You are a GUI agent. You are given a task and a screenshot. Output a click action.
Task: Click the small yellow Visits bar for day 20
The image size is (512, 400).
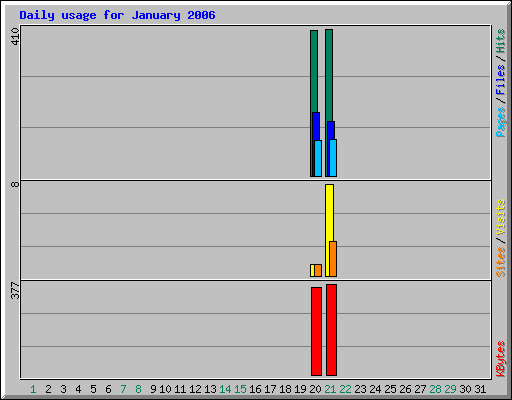(312, 270)
